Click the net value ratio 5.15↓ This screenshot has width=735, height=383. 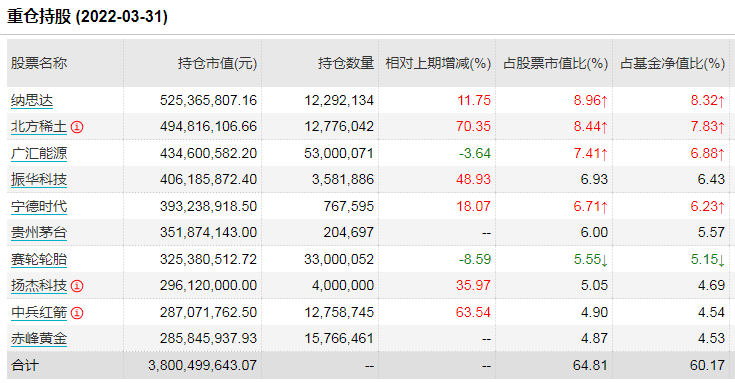coord(708,259)
